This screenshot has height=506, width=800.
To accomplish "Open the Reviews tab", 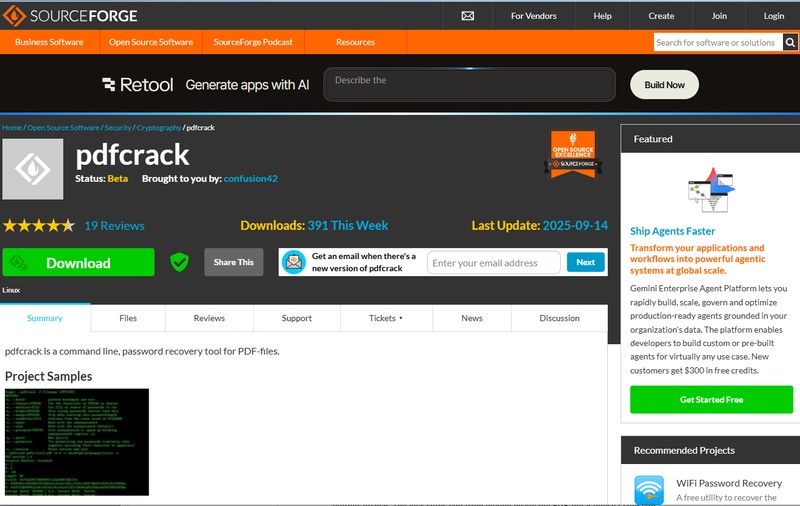I will point(209,318).
